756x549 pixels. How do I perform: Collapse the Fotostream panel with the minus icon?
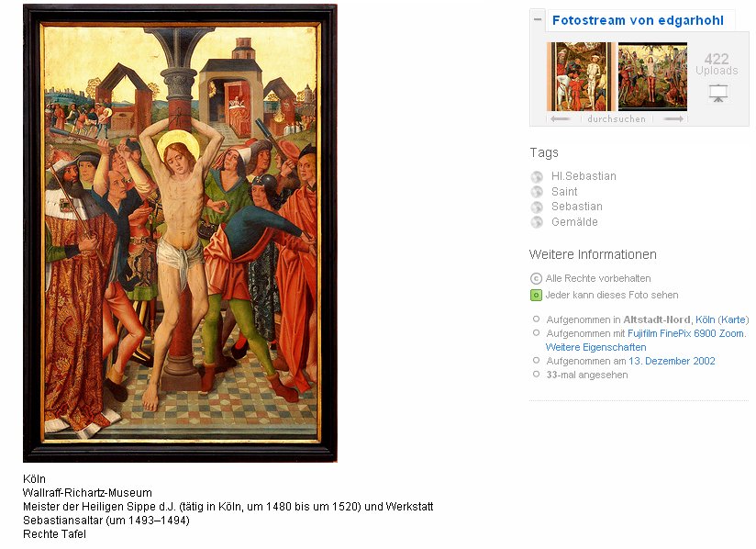tap(538, 20)
